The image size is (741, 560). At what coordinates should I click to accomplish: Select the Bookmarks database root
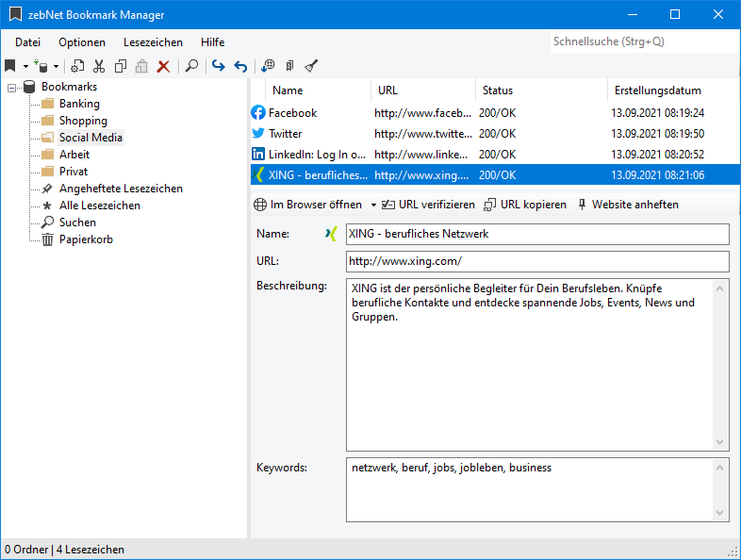pyautogui.click(x=69, y=87)
